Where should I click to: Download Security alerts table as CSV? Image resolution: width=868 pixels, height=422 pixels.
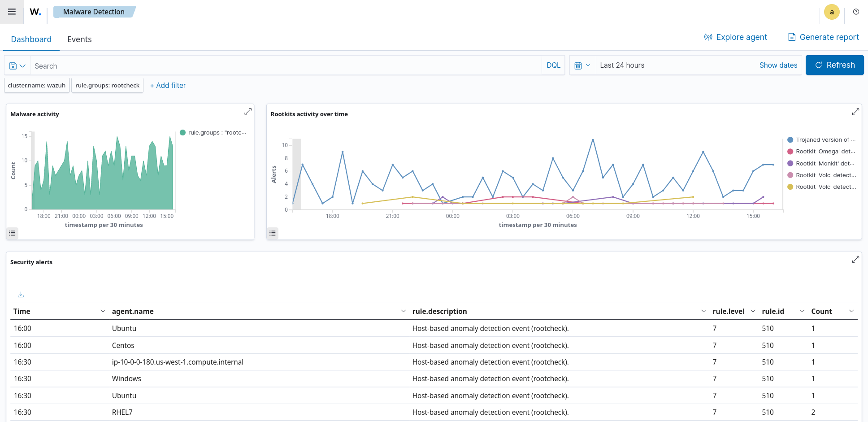(21, 295)
